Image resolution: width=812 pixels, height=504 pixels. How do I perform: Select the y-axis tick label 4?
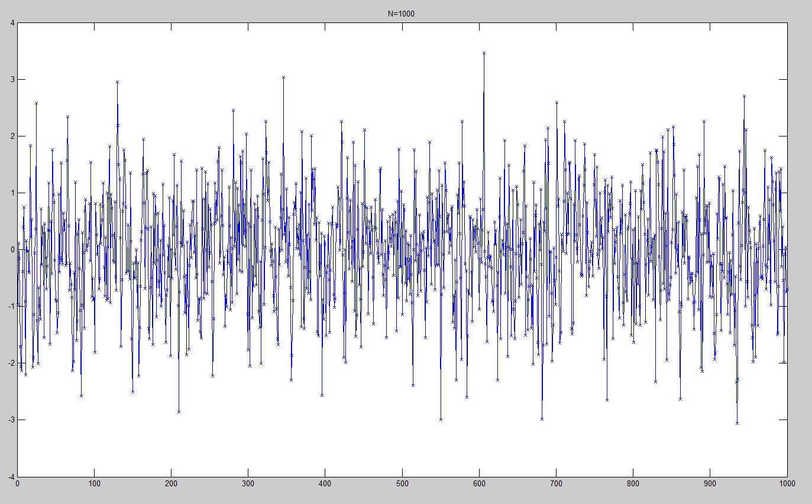(x=12, y=23)
